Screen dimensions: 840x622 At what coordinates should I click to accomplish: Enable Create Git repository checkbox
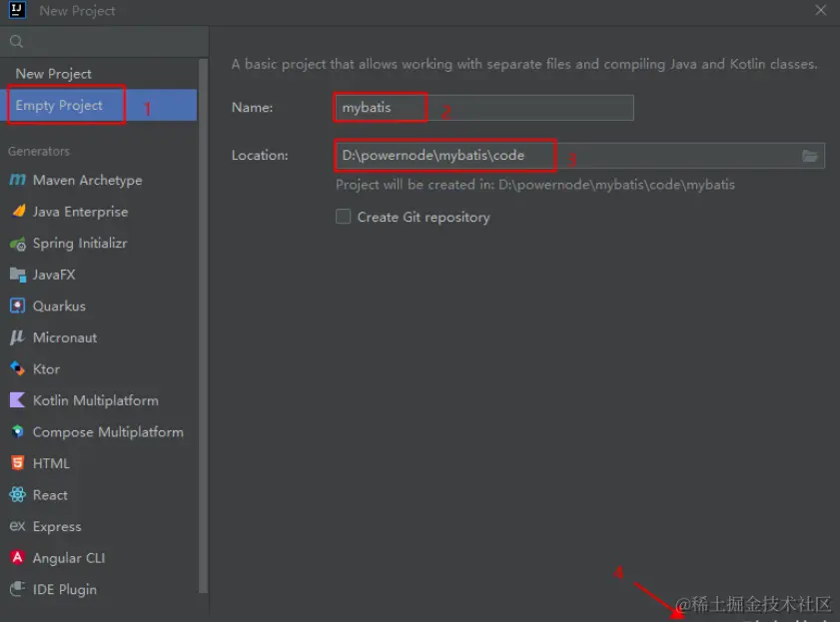click(343, 217)
